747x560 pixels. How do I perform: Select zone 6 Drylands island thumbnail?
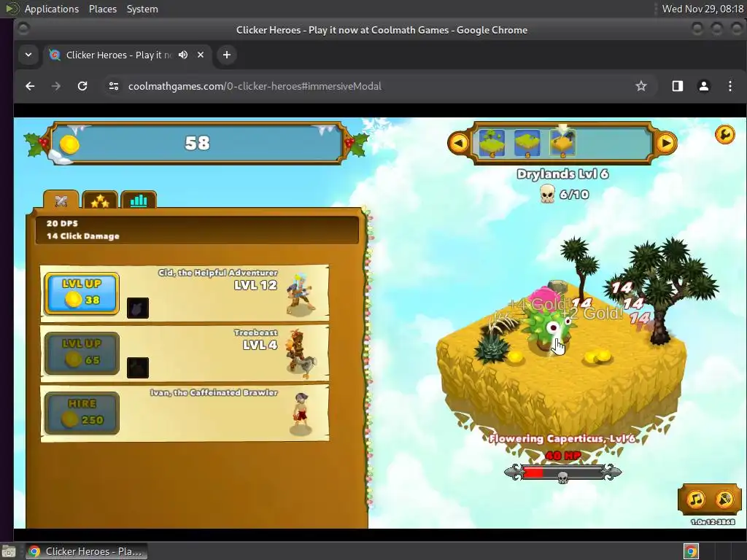click(x=562, y=142)
